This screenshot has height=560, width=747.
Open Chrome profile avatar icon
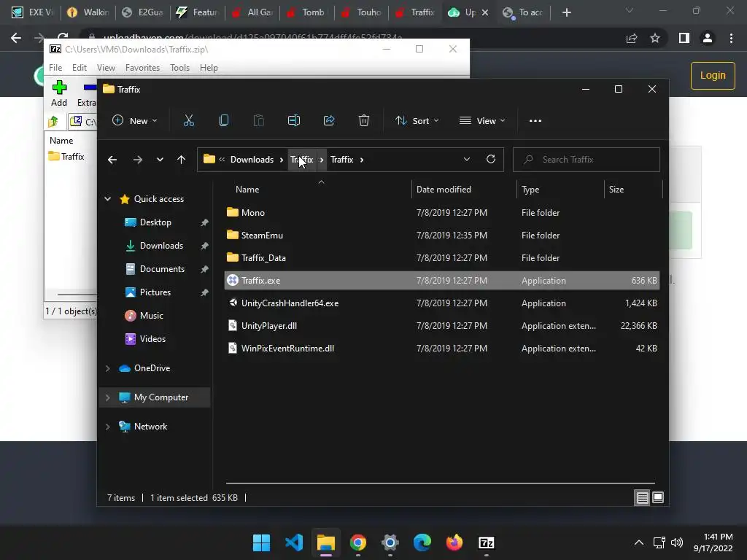click(x=708, y=38)
